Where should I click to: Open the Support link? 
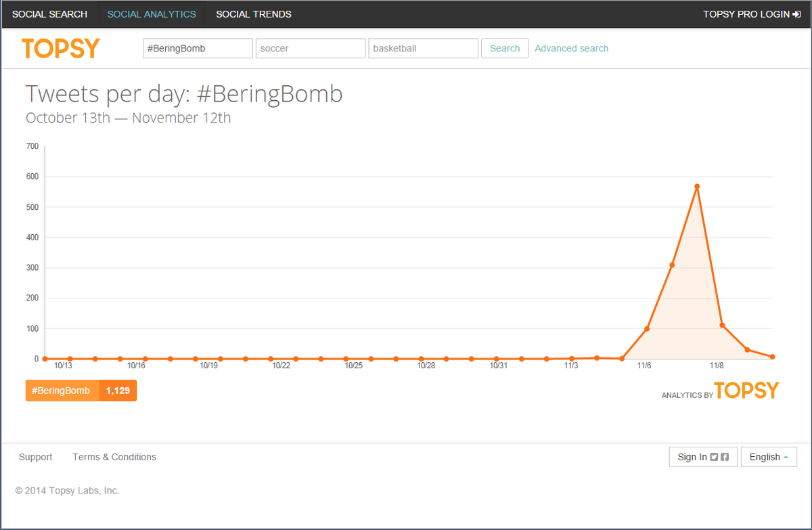(35, 457)
